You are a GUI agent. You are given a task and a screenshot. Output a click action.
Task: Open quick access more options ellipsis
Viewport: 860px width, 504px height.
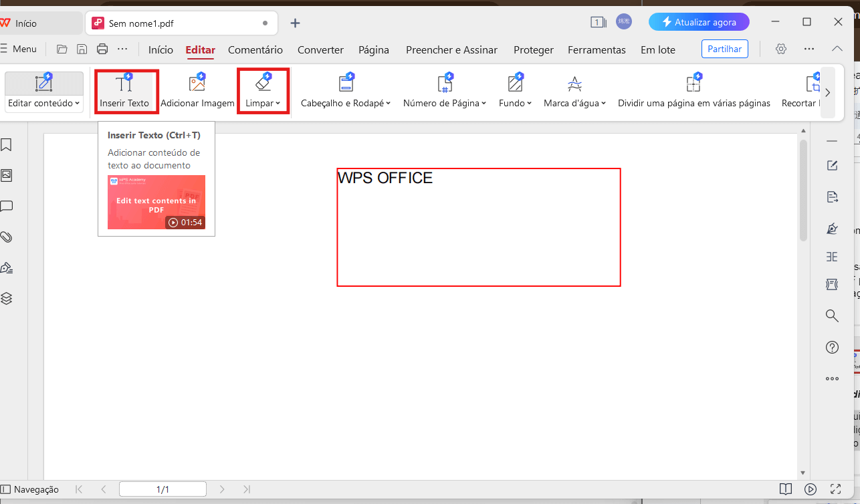coord(122,49)
